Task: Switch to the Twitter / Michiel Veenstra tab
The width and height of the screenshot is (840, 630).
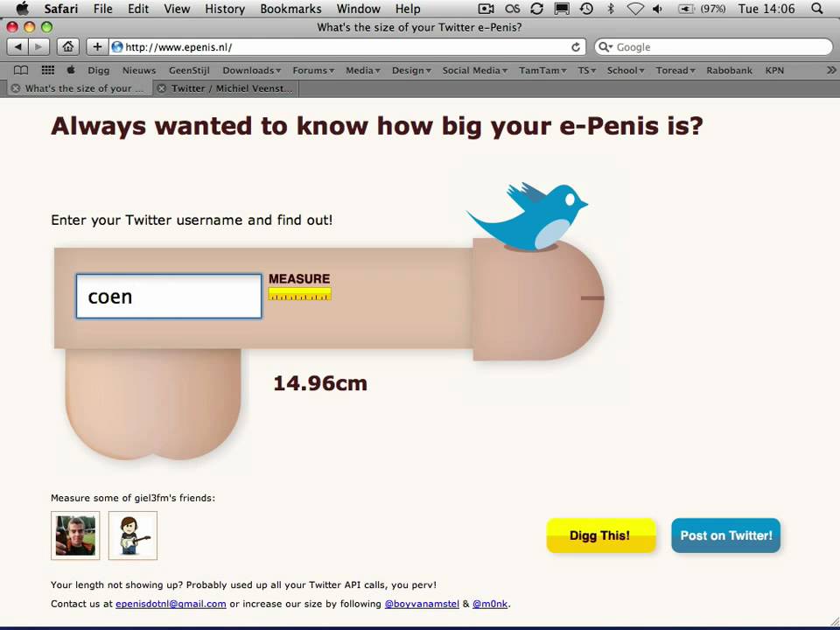Action: [226, 88]
